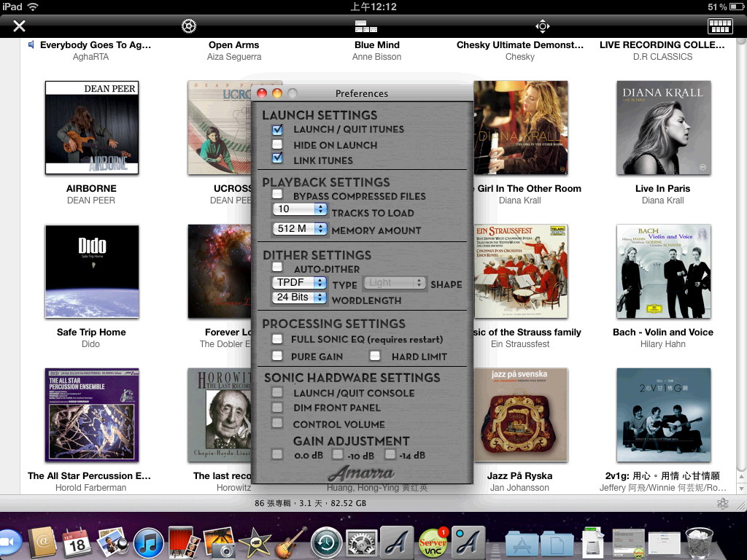747x560 pixels.
Task: Enable the Auto-Dither checkbox
Action: [x=276, y=267]
